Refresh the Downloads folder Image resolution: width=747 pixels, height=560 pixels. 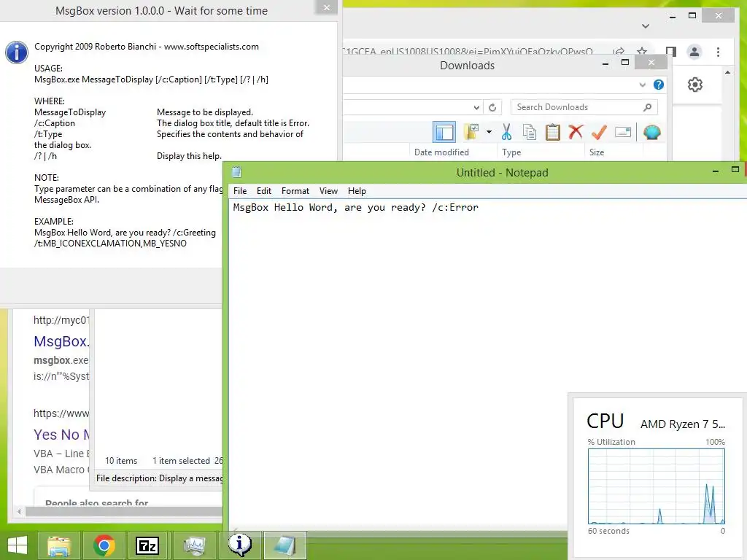492,108
